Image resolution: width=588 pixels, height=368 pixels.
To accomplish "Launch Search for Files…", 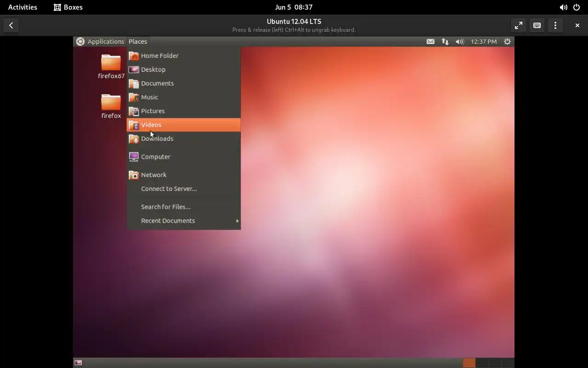I will (183, 207).
